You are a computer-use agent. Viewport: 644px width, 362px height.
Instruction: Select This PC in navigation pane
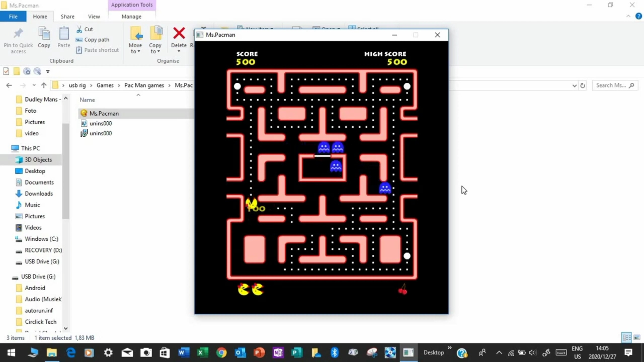click(x=30, y=148)
